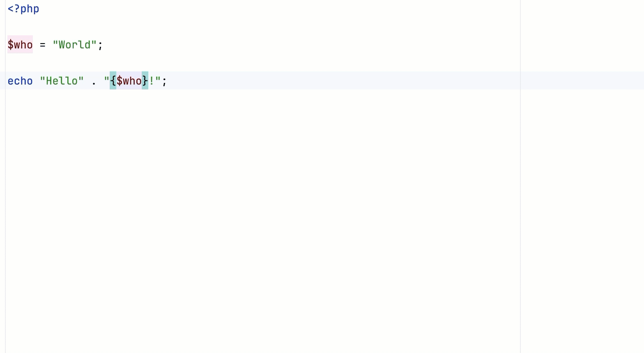Place cursor on the empty line below <?php

pyautogui.click(x=263, y=27)
